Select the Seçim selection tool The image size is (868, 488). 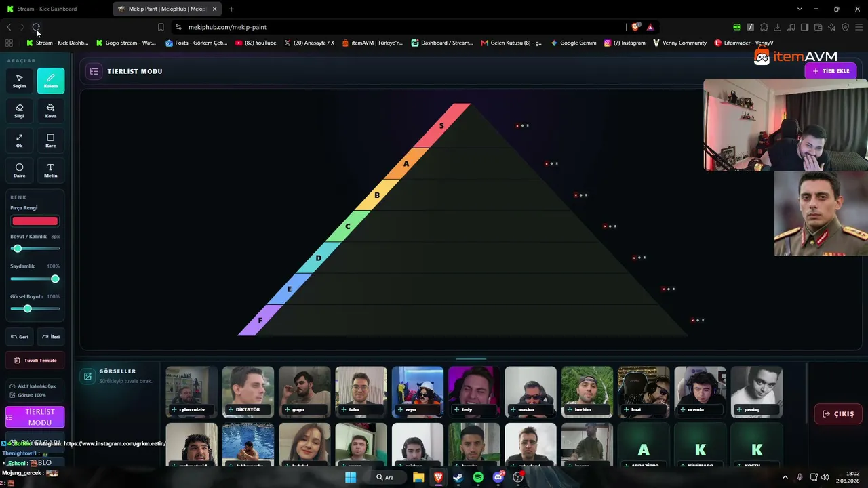19,81
